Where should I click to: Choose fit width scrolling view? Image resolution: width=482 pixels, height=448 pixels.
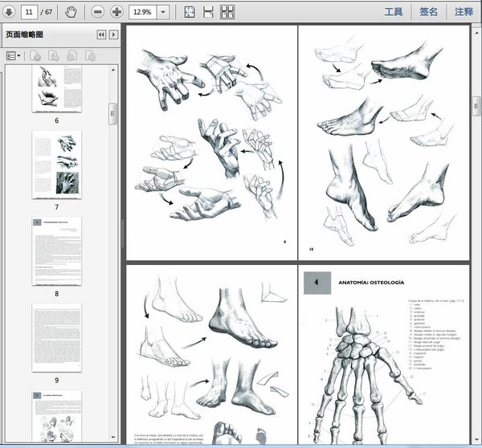pyautogui.click(x=208, y=12)
